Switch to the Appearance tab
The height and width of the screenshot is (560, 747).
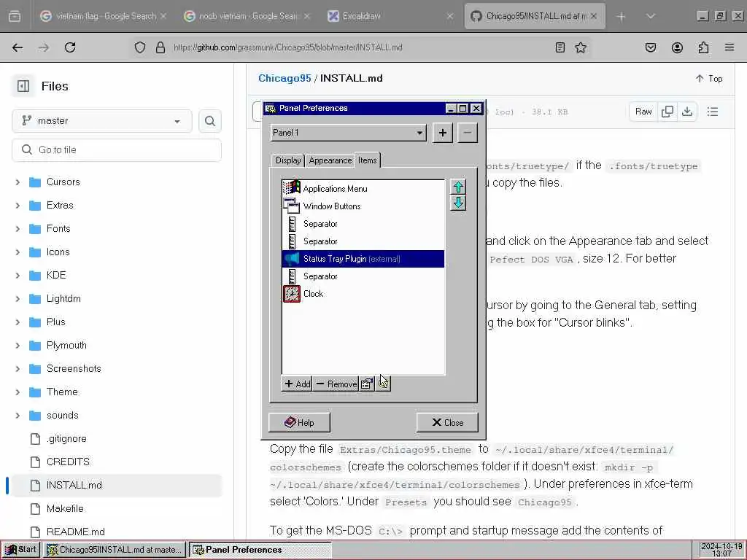(330, 160)
